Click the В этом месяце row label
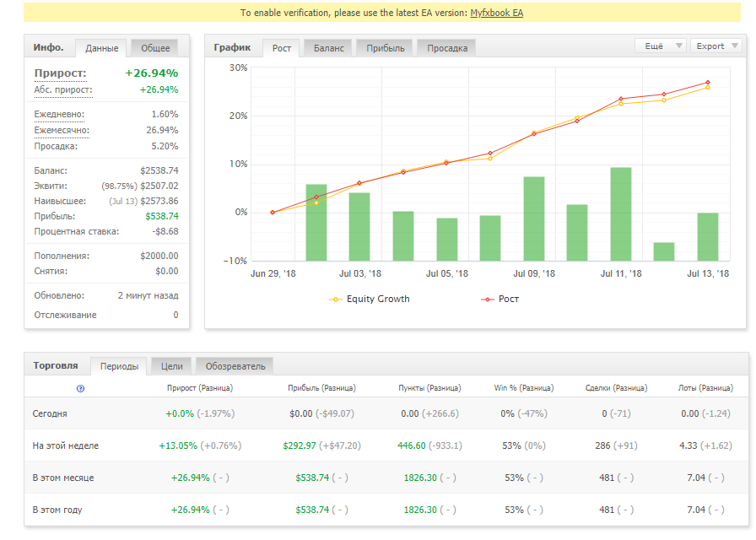This screenshot has width=756, height=540. click(63, 478)
